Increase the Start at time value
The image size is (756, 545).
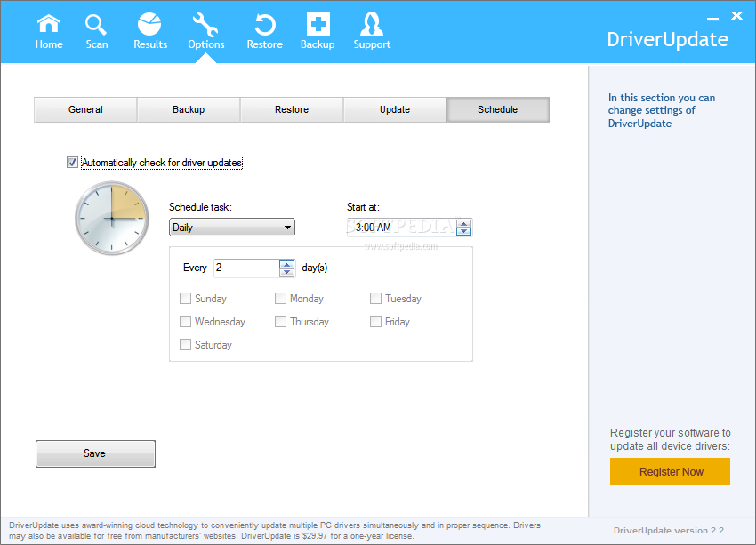463,223
